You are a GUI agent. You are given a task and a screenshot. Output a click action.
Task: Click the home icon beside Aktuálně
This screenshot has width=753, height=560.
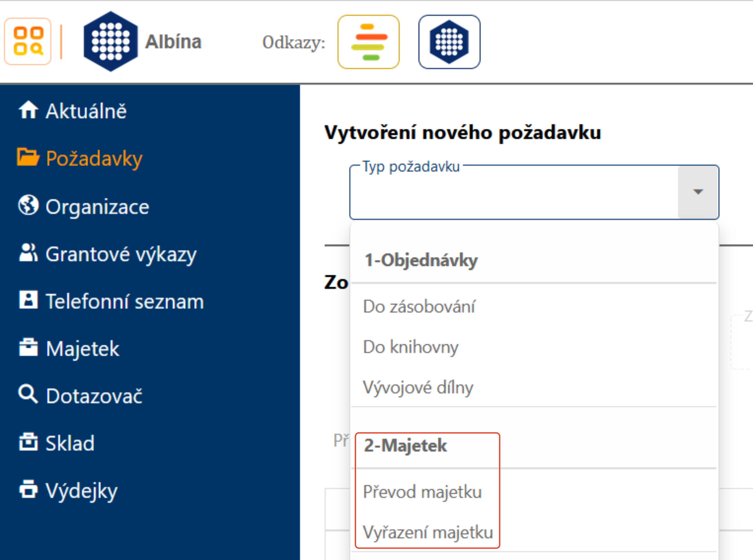pos(28,110)
